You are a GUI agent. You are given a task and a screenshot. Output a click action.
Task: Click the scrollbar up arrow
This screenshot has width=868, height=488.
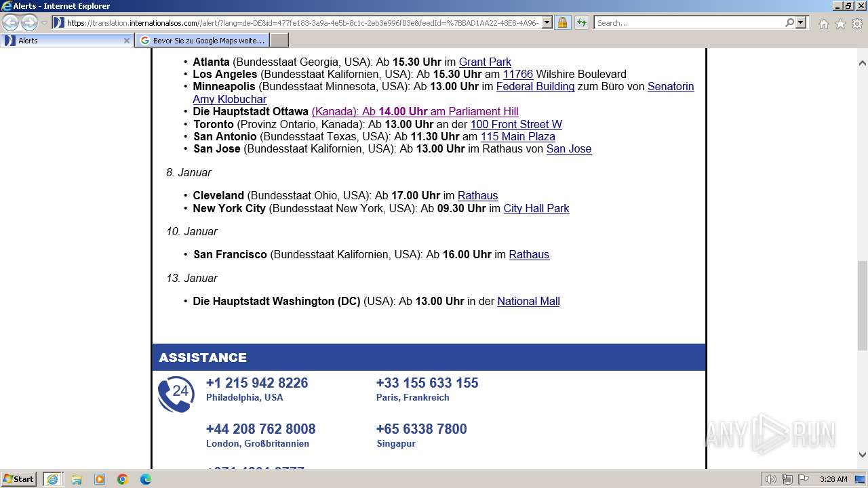[x=863, y=63]
